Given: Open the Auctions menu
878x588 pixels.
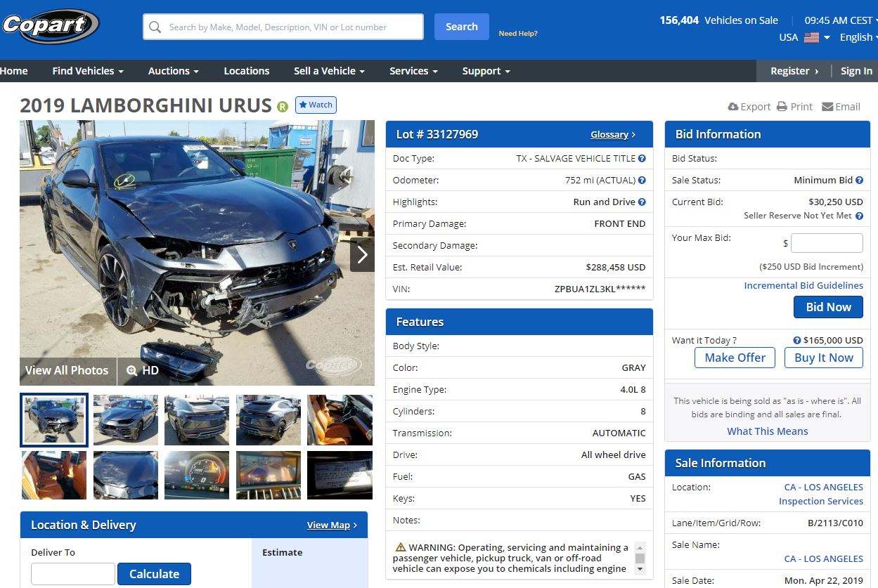Looking at the screenshot, I should [173, 71].
